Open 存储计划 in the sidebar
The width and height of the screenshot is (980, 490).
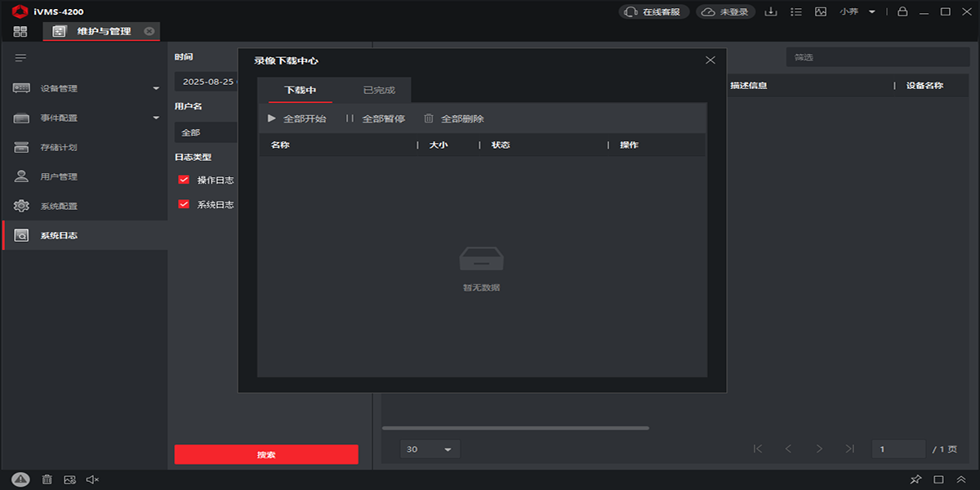(85, 147)
